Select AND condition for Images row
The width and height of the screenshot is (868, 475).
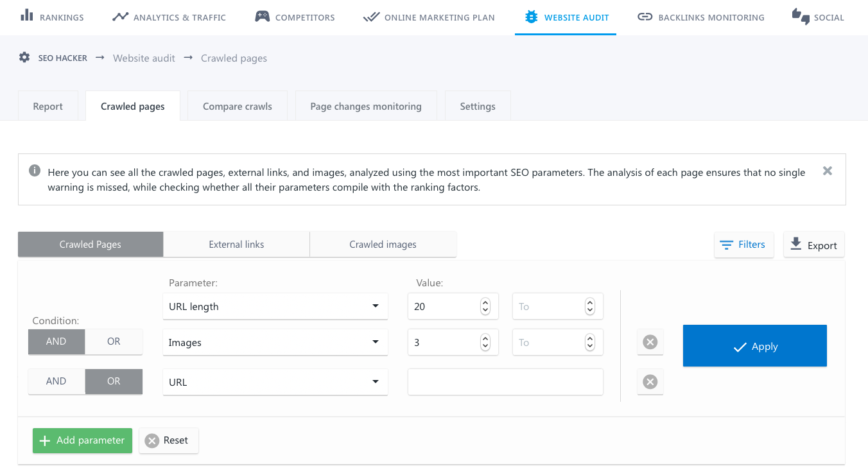click(x=56, y=341)
